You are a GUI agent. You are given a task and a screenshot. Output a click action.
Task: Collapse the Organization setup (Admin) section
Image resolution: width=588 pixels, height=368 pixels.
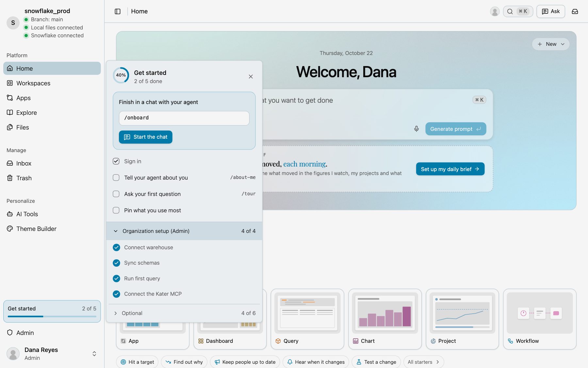click(184, 231)
